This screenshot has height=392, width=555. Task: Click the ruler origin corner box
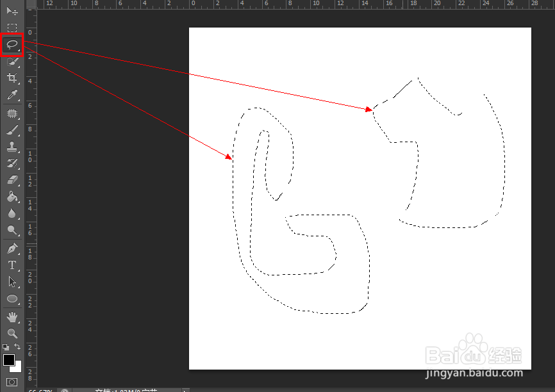point(31,4)
